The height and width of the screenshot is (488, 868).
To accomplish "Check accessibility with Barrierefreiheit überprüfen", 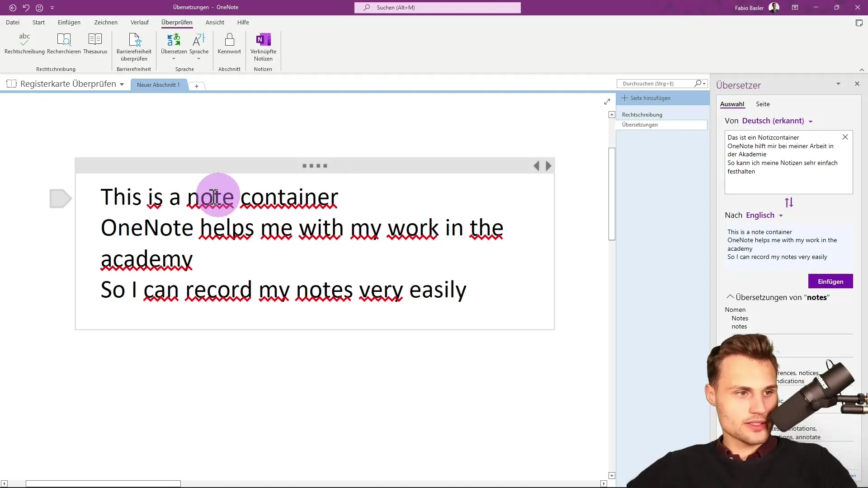I will 134,47.
